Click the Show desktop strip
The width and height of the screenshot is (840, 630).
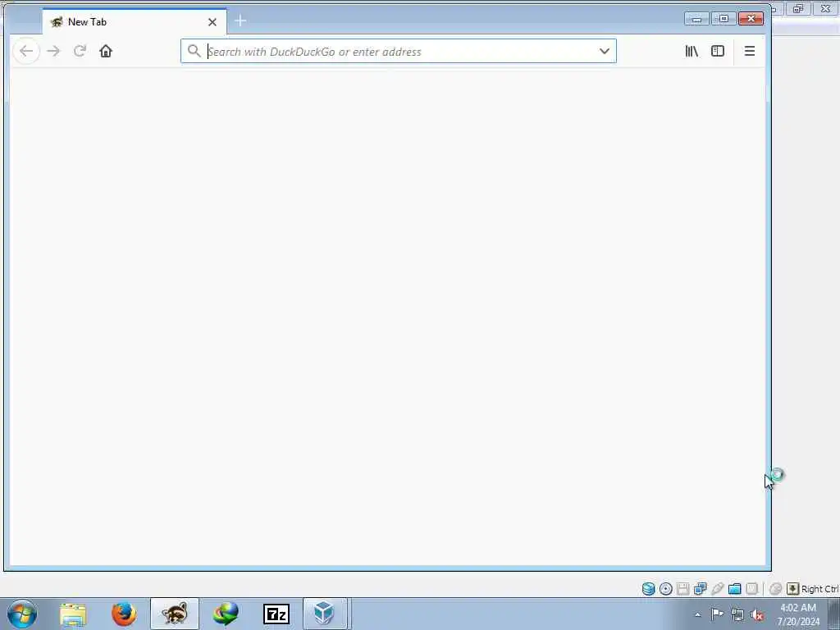click(834, 614)
